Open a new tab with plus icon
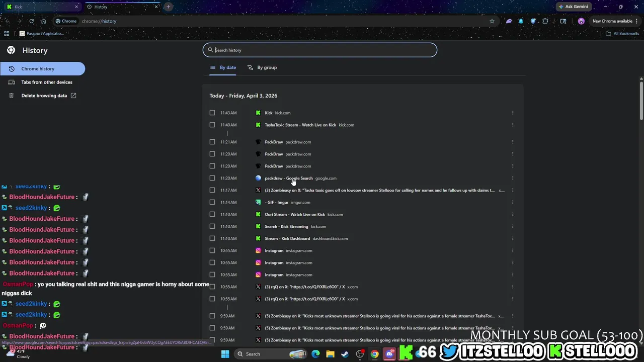Image resolution: width=644 pixels, height=362 pixels. point(168,7)
